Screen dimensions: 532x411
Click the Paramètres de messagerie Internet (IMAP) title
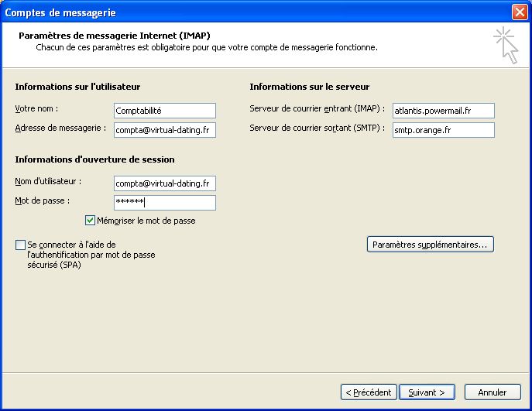(115, 36)
